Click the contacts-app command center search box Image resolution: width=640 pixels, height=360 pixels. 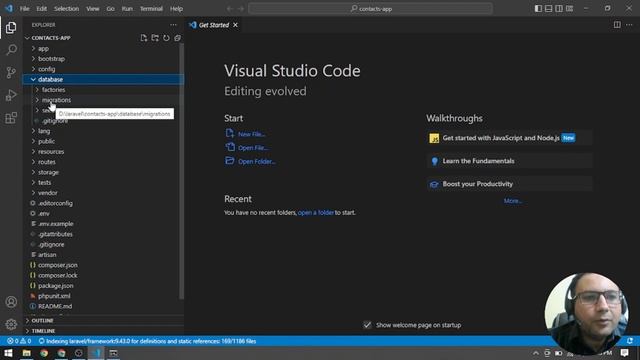(371, 9)
